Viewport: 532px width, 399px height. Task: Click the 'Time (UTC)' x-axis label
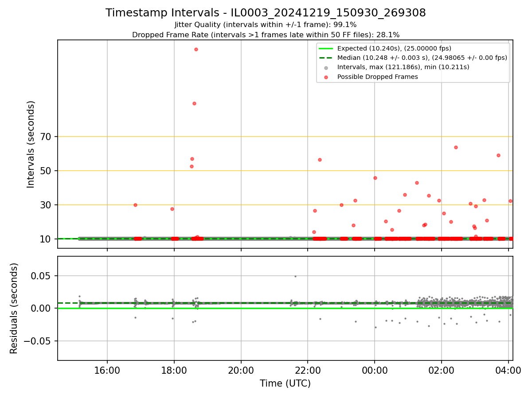285,383
